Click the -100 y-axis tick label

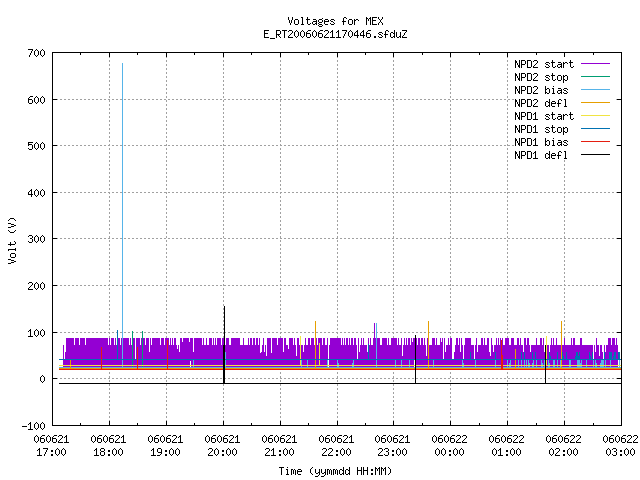pos(33,426)
